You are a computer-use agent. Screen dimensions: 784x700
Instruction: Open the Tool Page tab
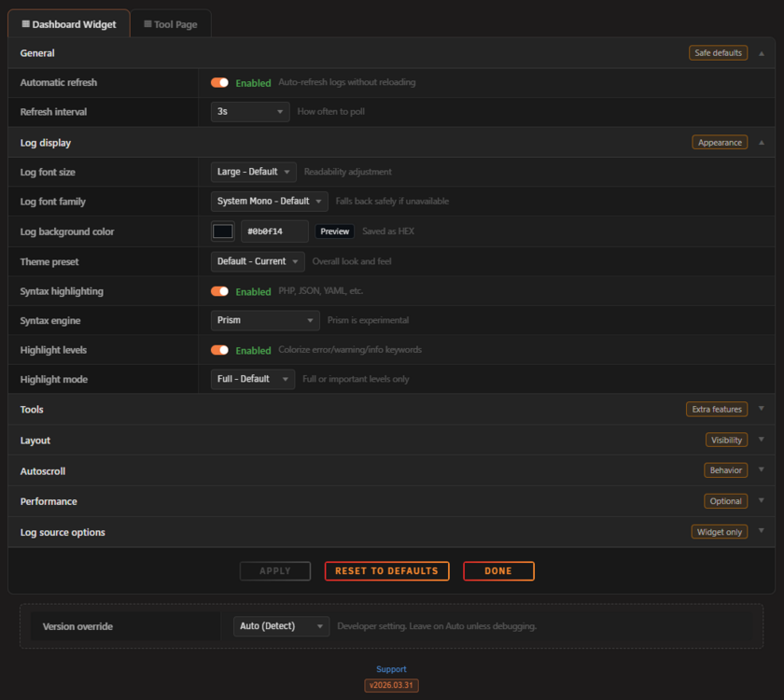click(x=171, y=24)
